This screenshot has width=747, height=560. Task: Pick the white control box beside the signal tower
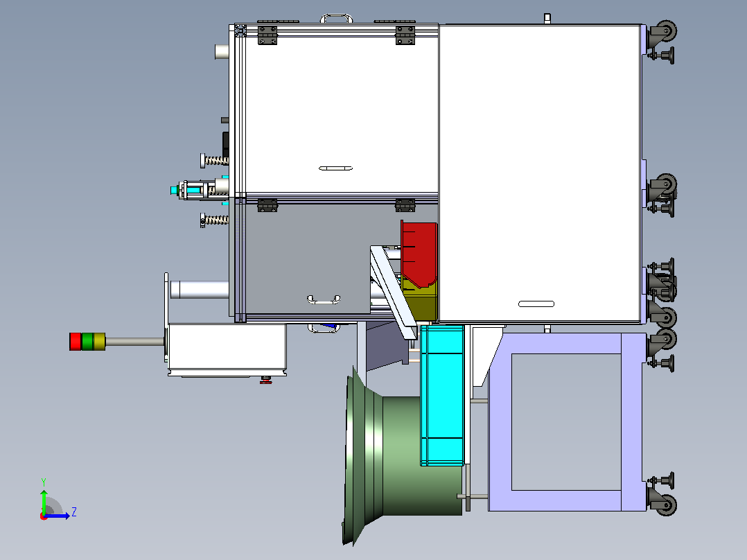coord(227,350)
